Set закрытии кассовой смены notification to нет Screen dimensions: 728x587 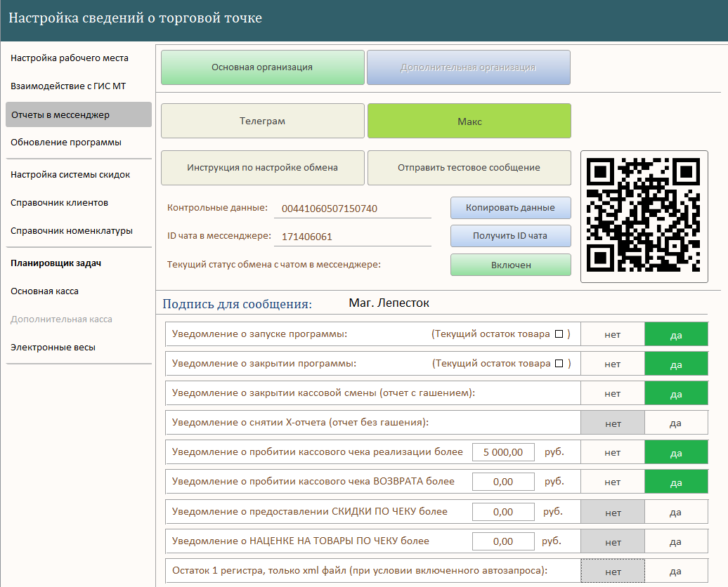point(612,393)
